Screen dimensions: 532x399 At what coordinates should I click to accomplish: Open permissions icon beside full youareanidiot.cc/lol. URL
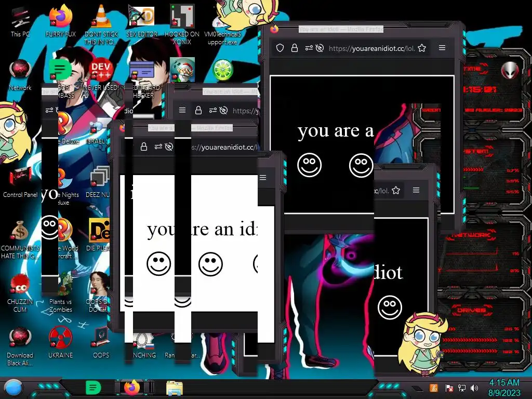tap(309, 48)
